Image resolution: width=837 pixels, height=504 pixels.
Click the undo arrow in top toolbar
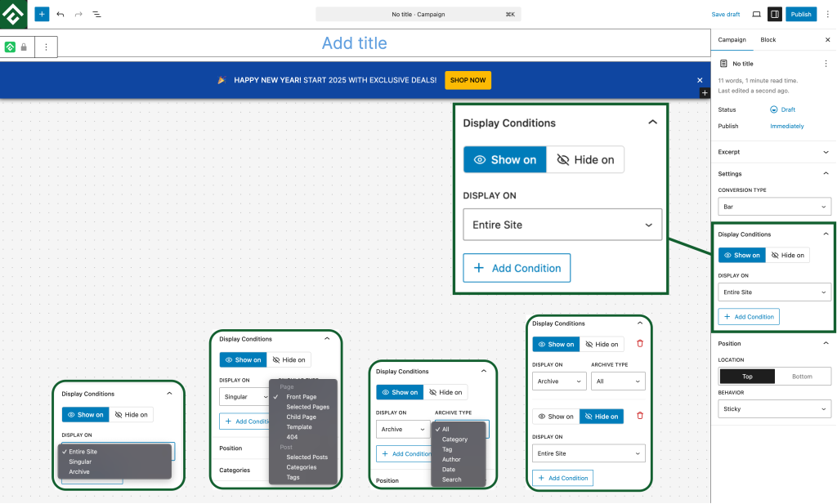coord(60,14)
